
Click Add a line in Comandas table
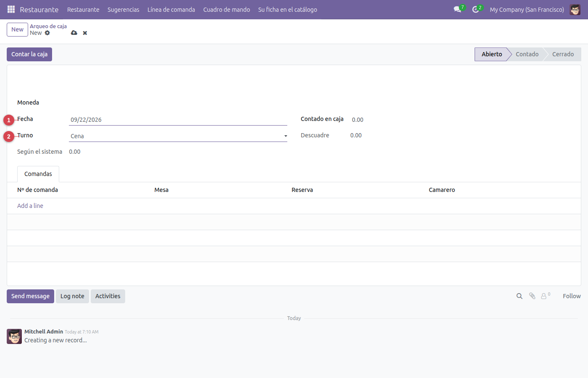click(30, 206)
